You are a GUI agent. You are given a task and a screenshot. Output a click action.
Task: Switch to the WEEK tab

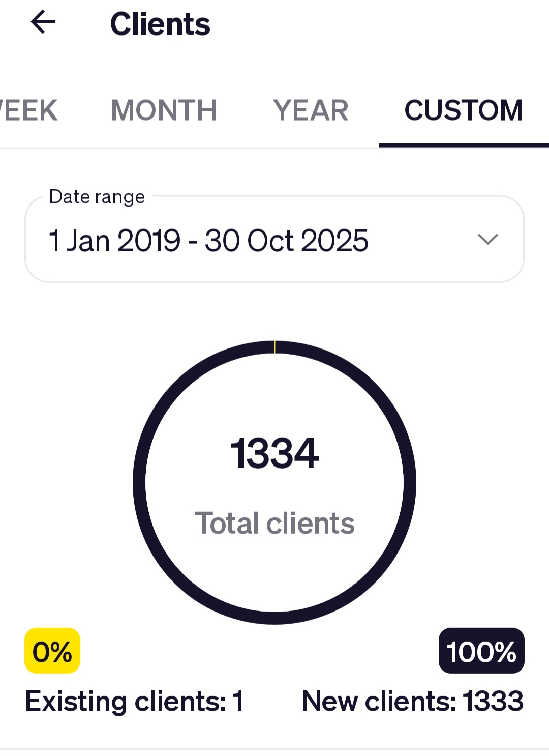click(x=29, y=110)
